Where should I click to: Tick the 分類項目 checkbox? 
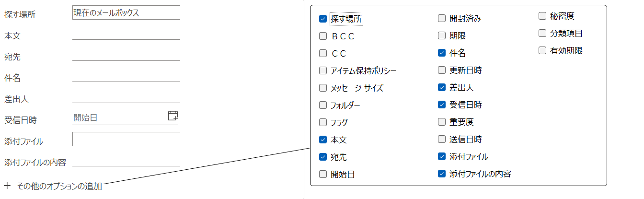tap(542, 33)
